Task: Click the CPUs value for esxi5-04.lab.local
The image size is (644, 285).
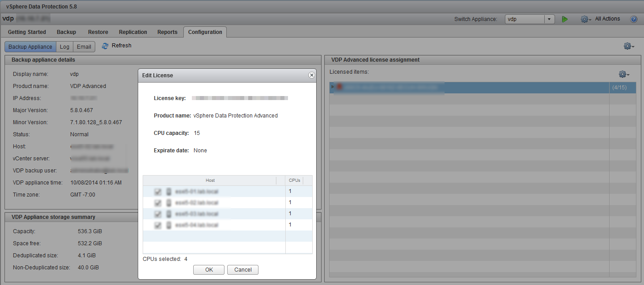Action: (x=290, y=225)
